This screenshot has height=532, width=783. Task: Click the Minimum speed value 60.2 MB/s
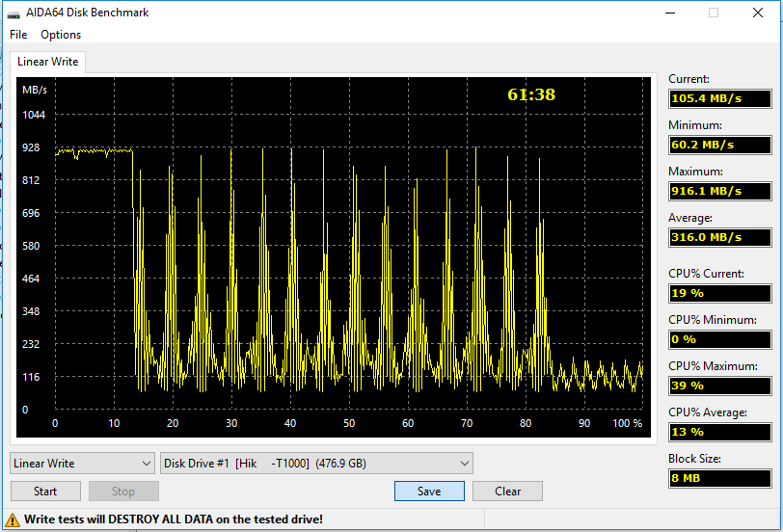720,145
